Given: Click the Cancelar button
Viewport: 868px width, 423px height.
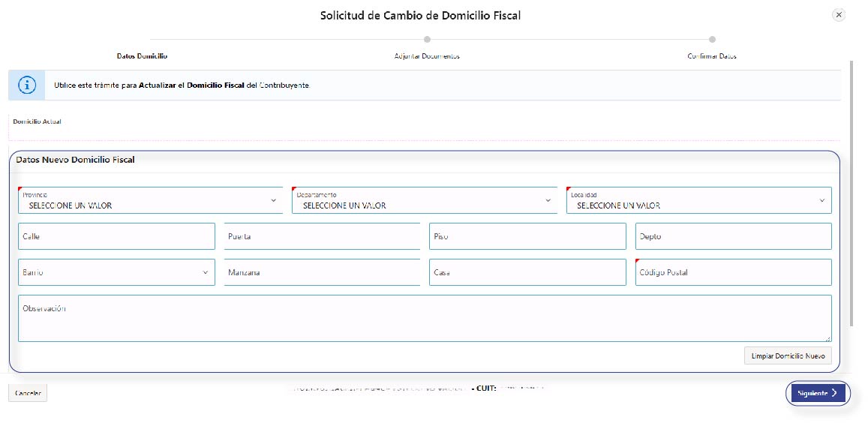Looking at the screenshot, I should pyautogui.click(x=28, y=393).
